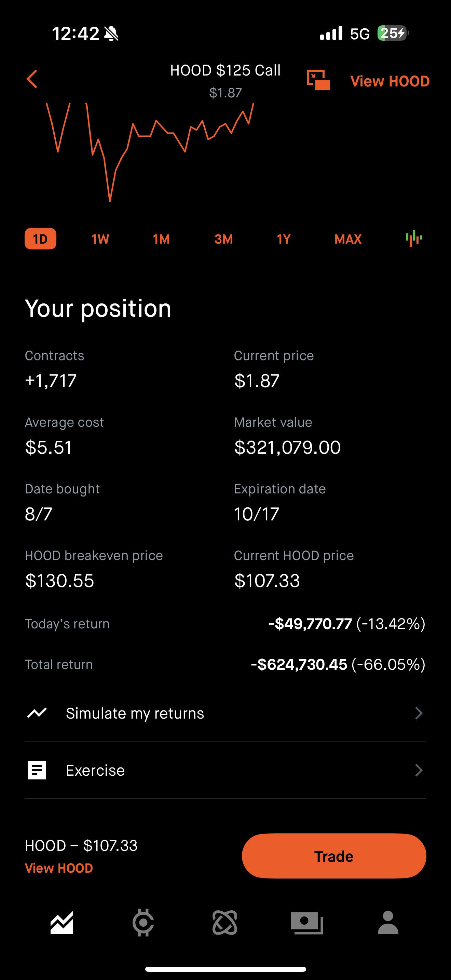Select the 1W chart range
Viewport: 451px width, 980px height.
100,239
